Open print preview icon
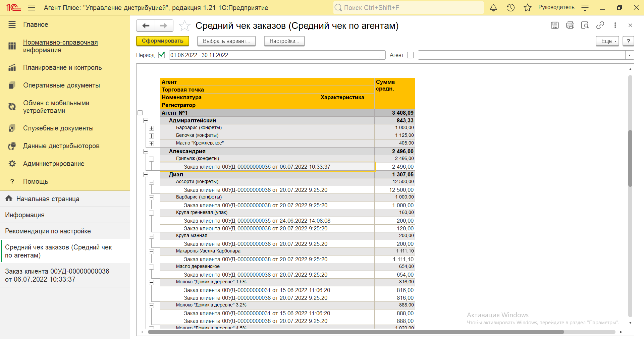644x339 pixels. pyautogui.click(x=585, y=25)
